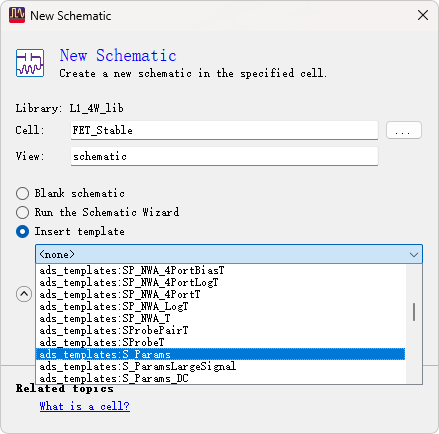This screenshot has width=439, height=434.
Task: Select the Insert template radio button
Action: coord(22,232)
